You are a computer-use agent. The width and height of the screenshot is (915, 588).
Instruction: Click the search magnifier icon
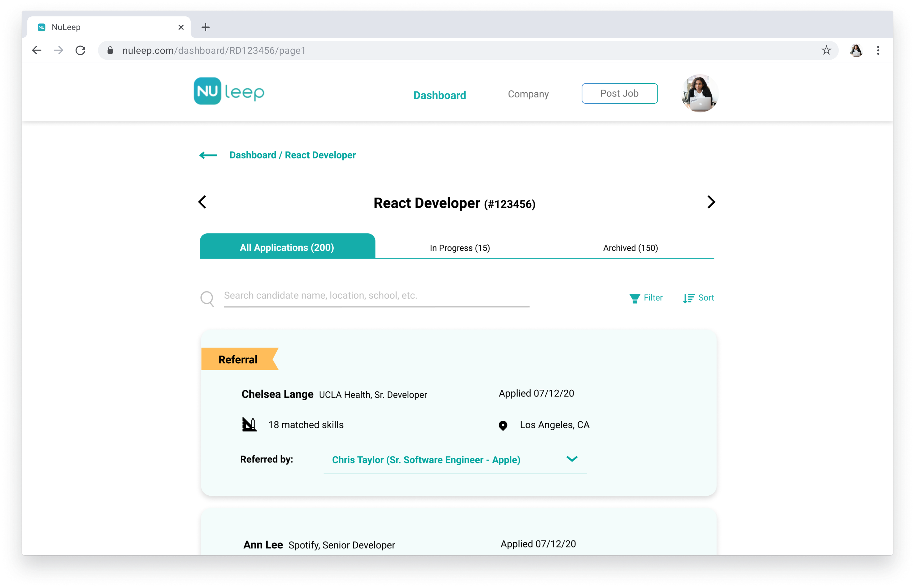click(x=207, y=299)
